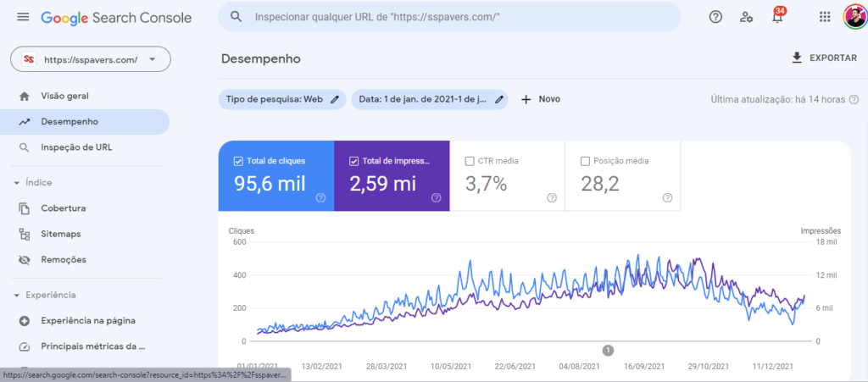Click the EXPORTAR button
The image size is (868, 382).
pos(823,58)
